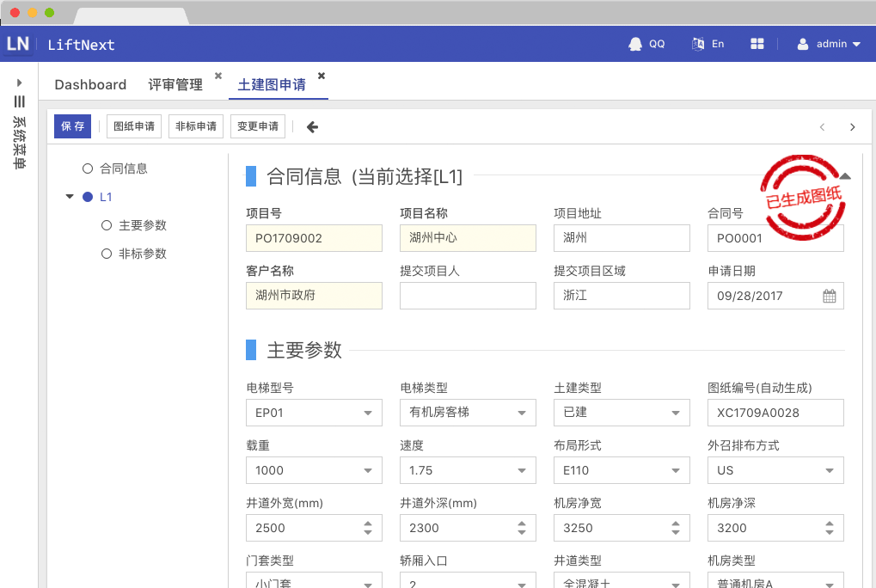Screen dimensions: 876x588
Task: Click the 项目名称 input field
Action: click(469, 238)
